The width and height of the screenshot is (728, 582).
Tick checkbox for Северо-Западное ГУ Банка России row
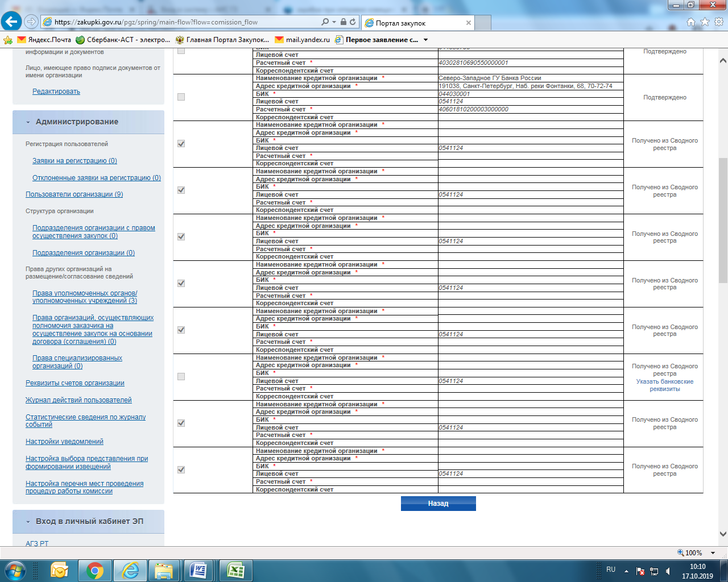point(181,97)
